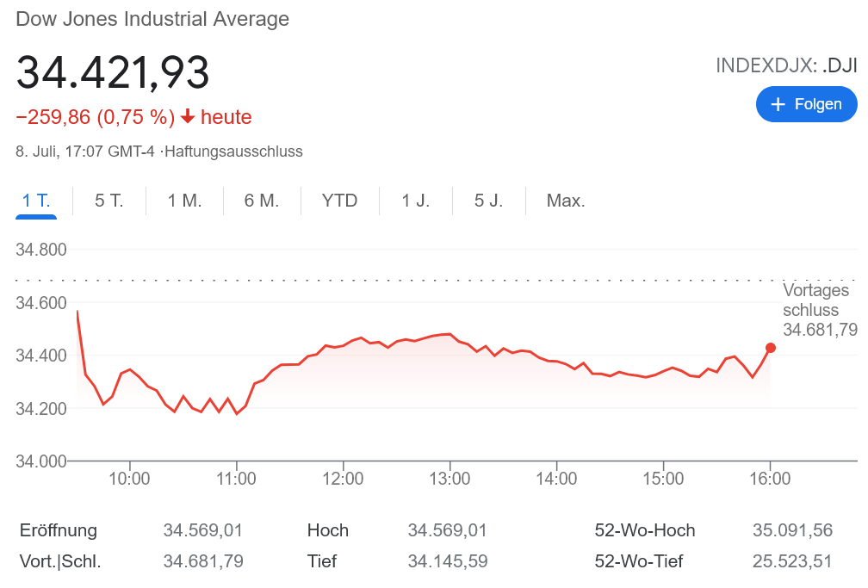Open the Haftungsausschluss disclaimer link
The height and width of the screenshot is (588, 868).
coord(233,152)
